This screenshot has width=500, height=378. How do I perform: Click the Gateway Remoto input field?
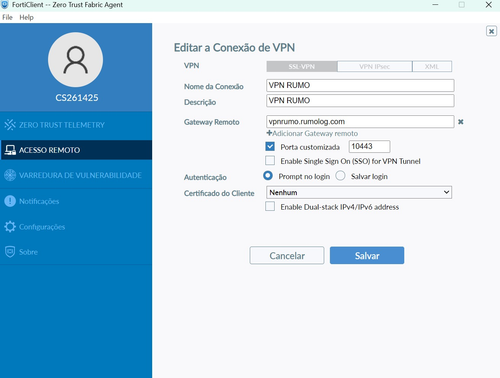[360, 122]
